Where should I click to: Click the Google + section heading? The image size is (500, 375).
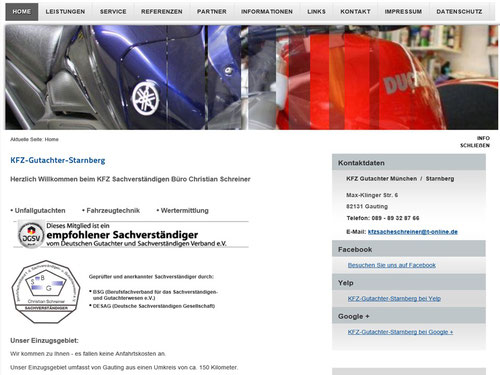coord(409,316)
